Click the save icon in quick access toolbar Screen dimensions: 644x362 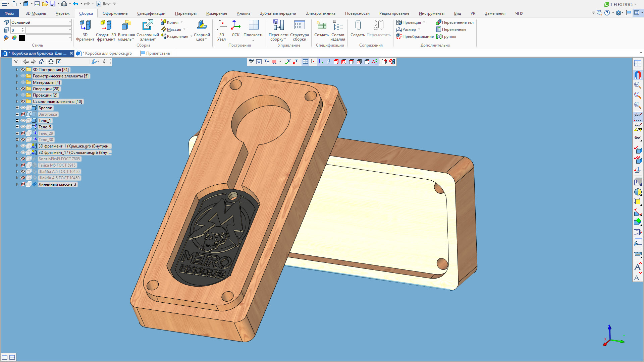53,4
